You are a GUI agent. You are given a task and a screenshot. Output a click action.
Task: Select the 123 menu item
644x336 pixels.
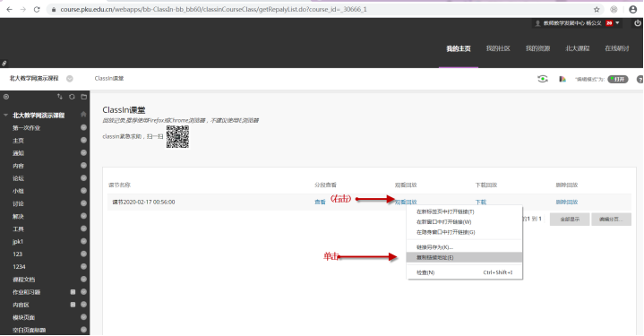[x=17, y=254]
